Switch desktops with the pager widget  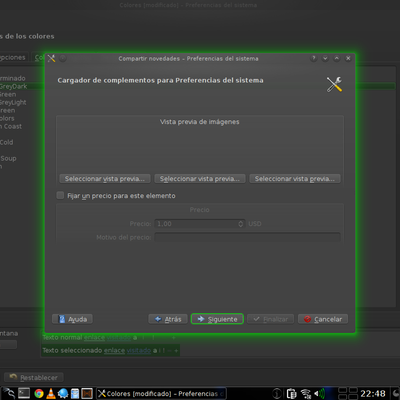click(x=348, y=394)
